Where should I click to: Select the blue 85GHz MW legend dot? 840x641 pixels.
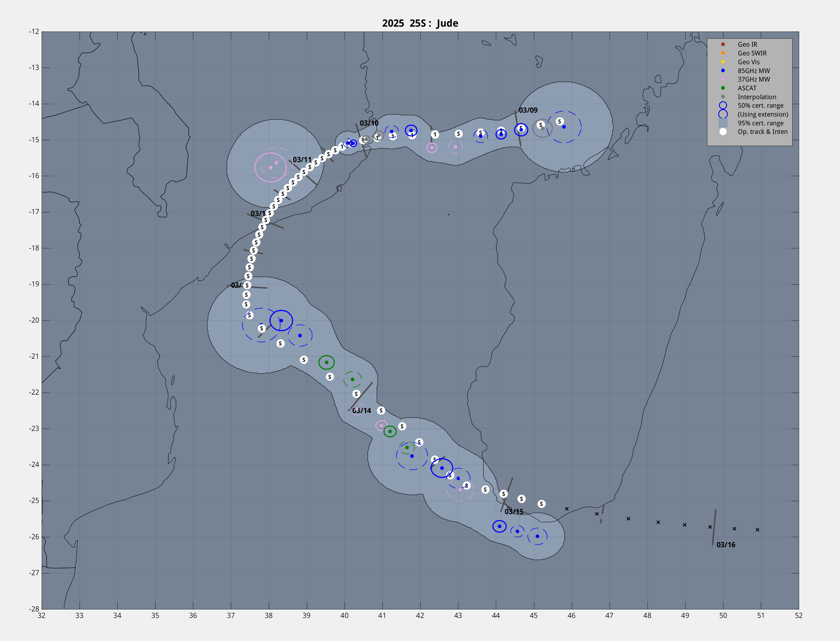(x=723, y=71)
